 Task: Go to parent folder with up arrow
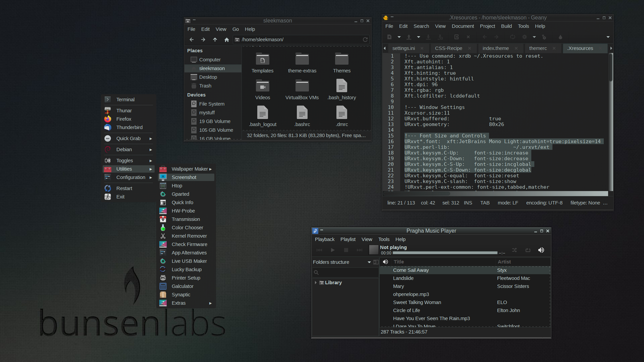[215, 40]
